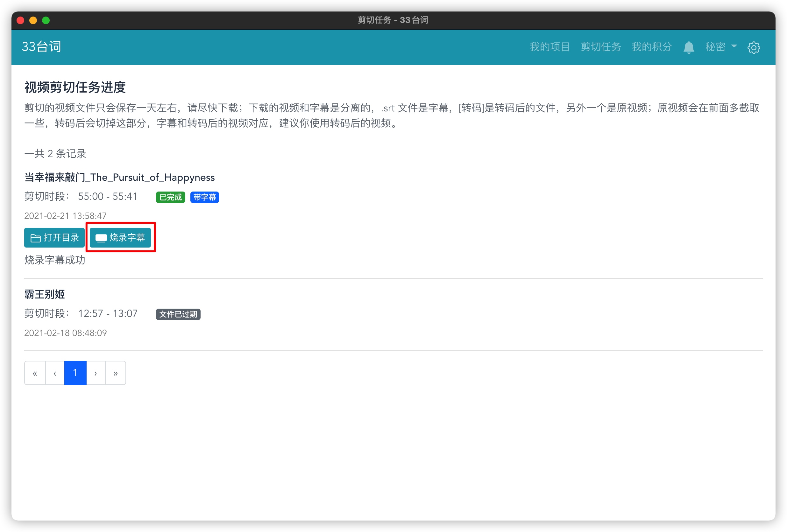The width and height of the screenshot is (787, 532).
Task: Jump to first page with « button
Action: tap(35, 373)
